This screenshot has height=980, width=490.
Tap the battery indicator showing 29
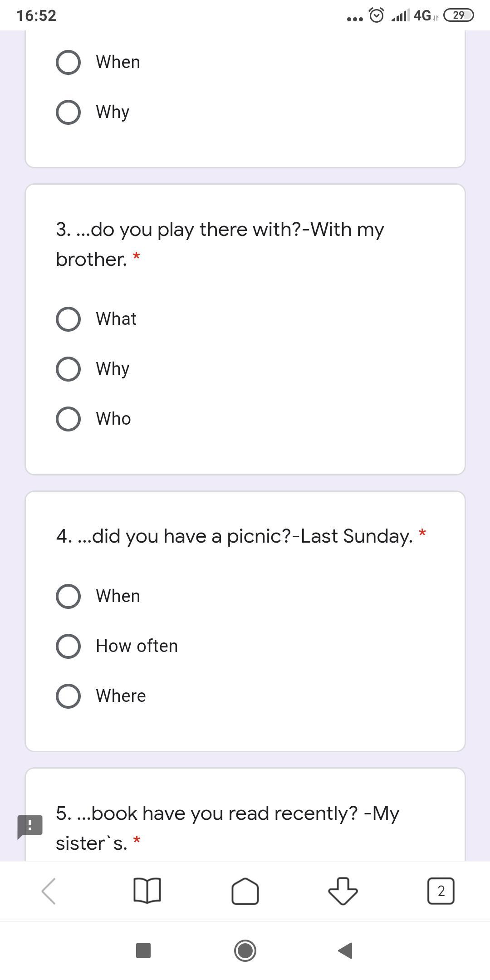click(458, 15)
